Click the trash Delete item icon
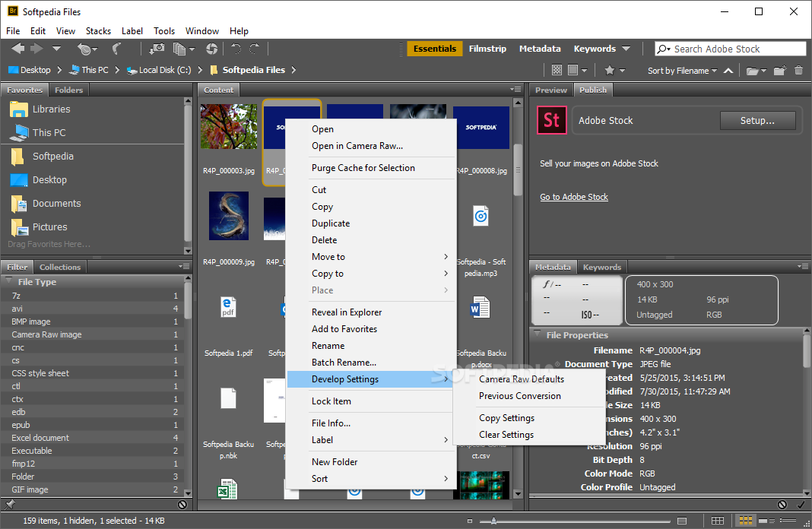This screenshot has height=529, width=812. click(798, 70)
